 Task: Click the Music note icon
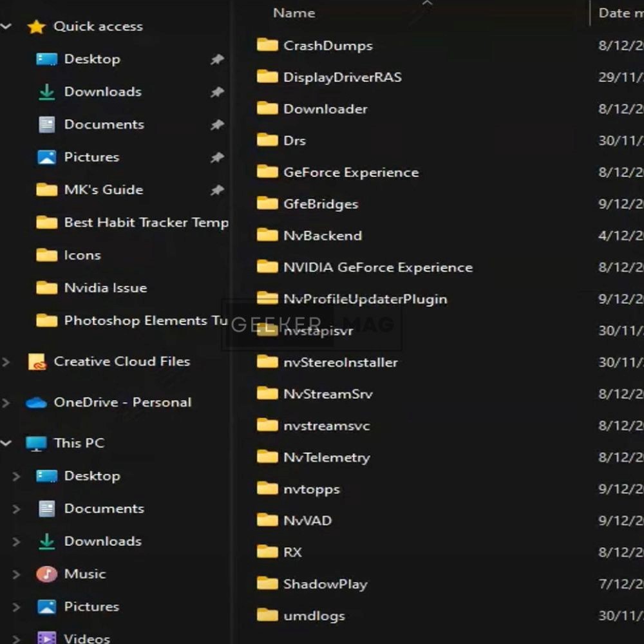pyautogui.click(x=46, y=574)
